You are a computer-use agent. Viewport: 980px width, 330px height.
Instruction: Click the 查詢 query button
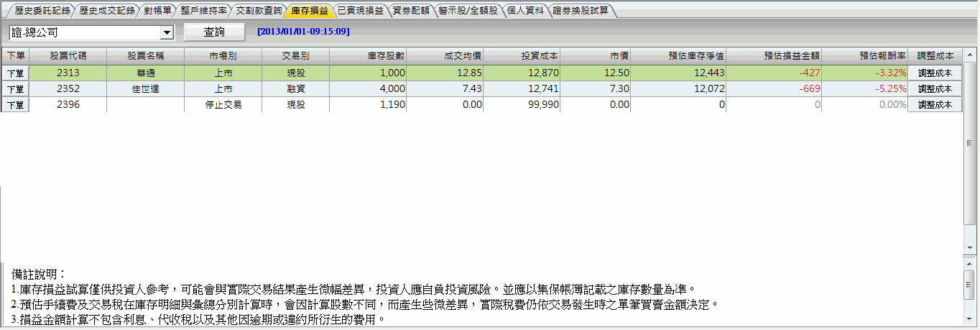[x=214, y=32]
